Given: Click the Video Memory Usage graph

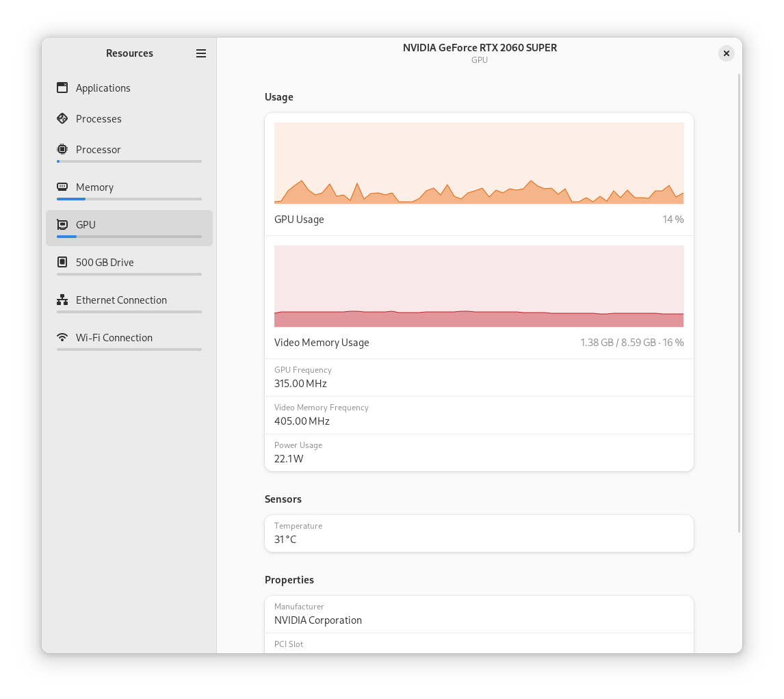Looking at the screenshot, I should [479, 286].
